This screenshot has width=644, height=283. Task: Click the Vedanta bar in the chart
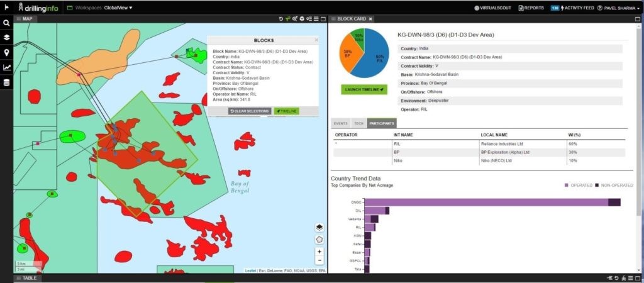point(371,218)
